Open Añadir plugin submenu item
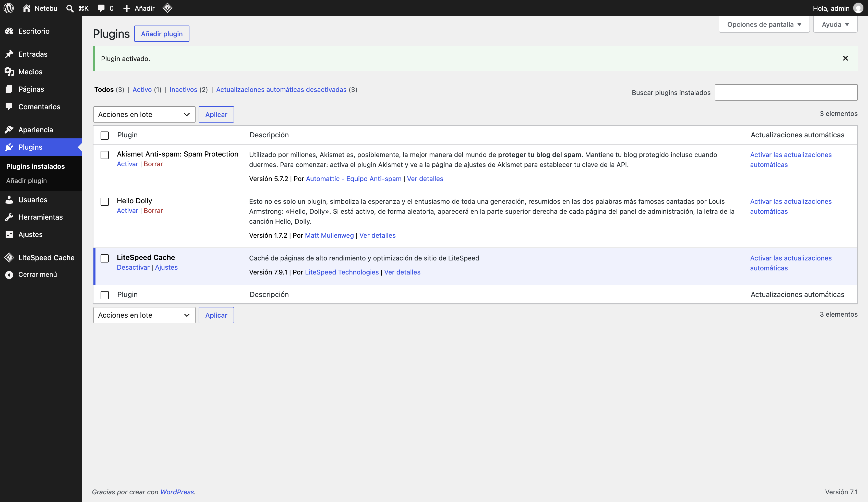The height and width of the screenshot is (502, 868). tap(27, 181)
